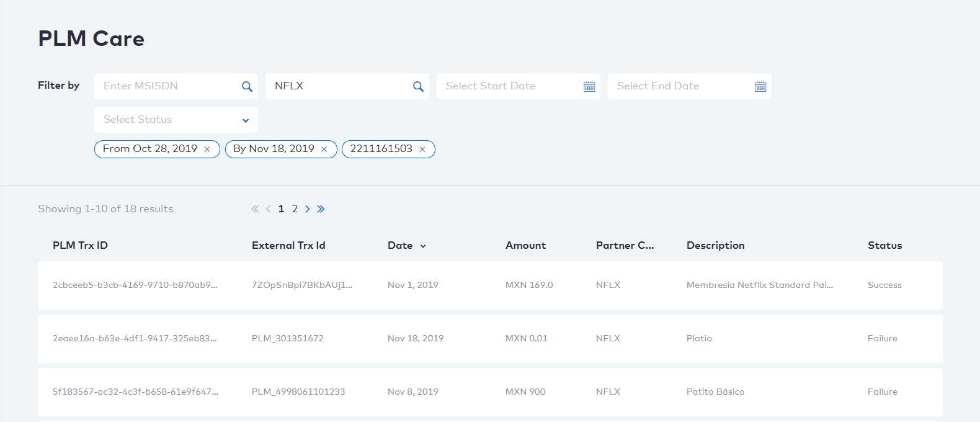Click NFLX partner in the Platio row

tap(608, 339)
